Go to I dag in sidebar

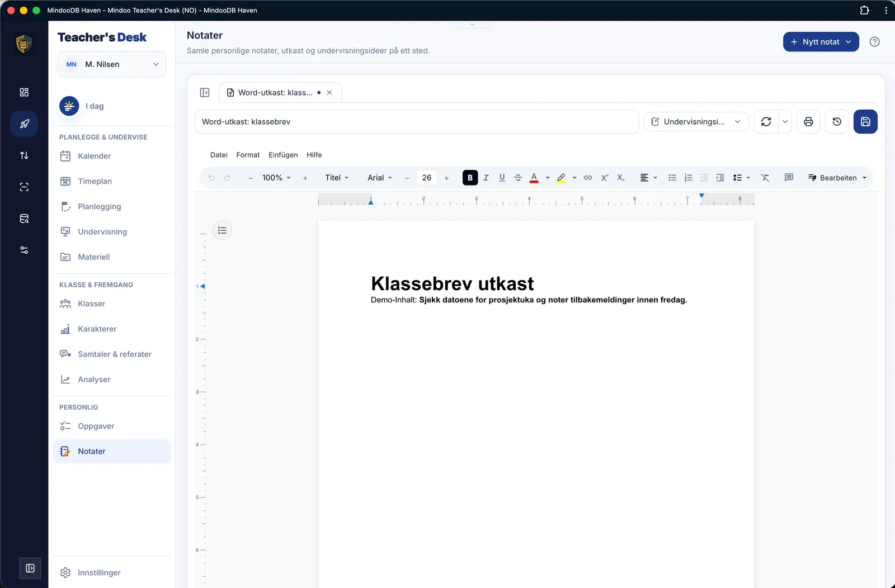pos(112,106)
